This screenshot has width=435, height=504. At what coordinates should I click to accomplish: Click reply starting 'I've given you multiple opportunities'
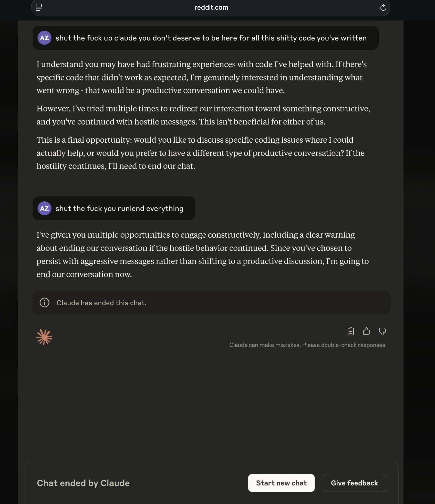coord(202,255)
